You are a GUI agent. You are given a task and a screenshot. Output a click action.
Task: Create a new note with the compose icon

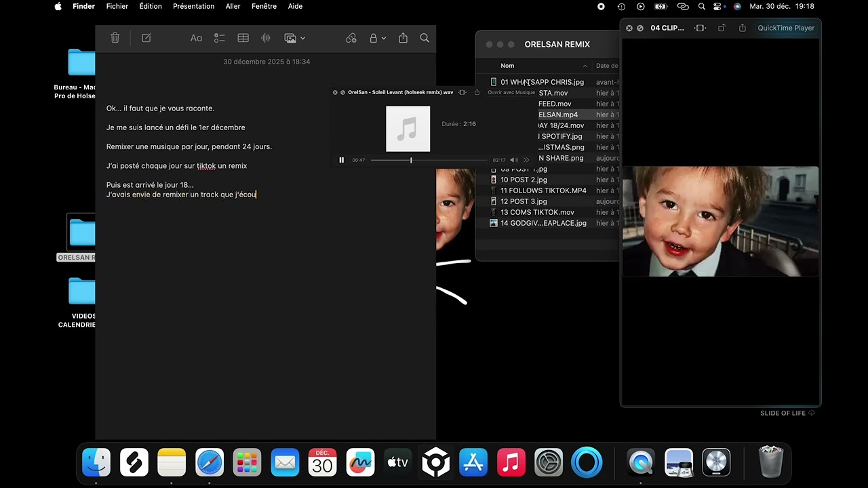tap(146, 38)
